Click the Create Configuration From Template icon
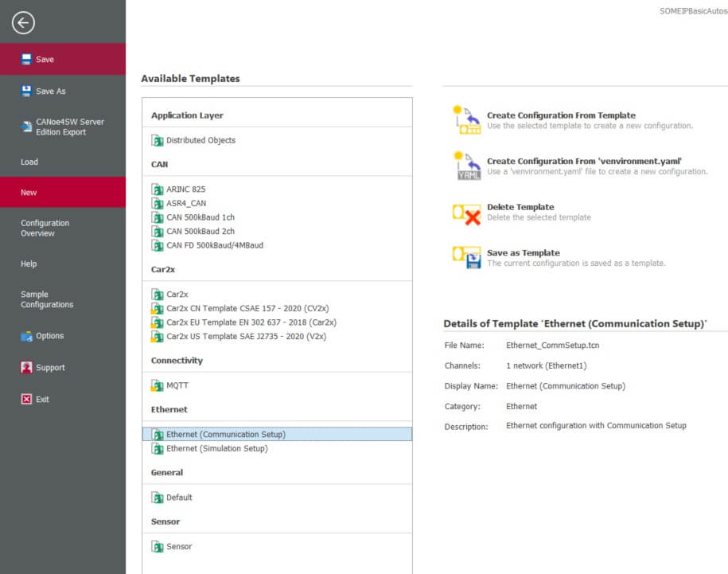The image size is (728, 574). click(x=466, y=120)
